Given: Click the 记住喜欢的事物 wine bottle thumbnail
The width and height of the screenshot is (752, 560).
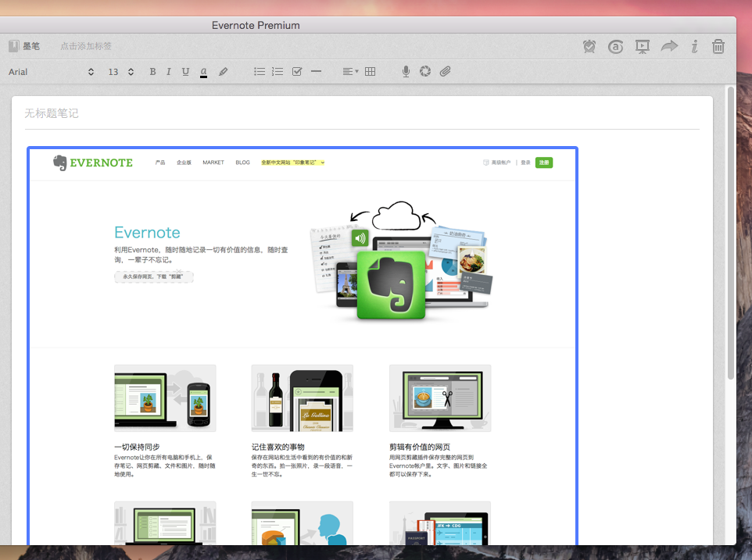Looking at the screenshot, I should pos(303,398).
